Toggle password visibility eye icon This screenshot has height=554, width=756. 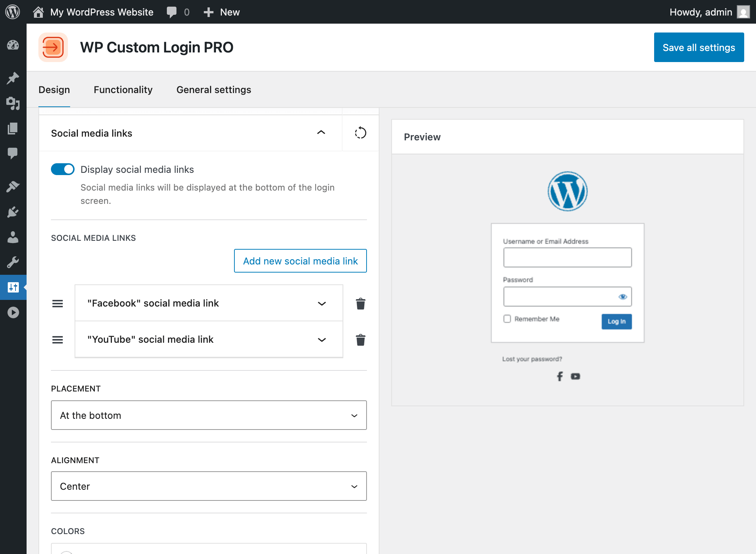623,297
